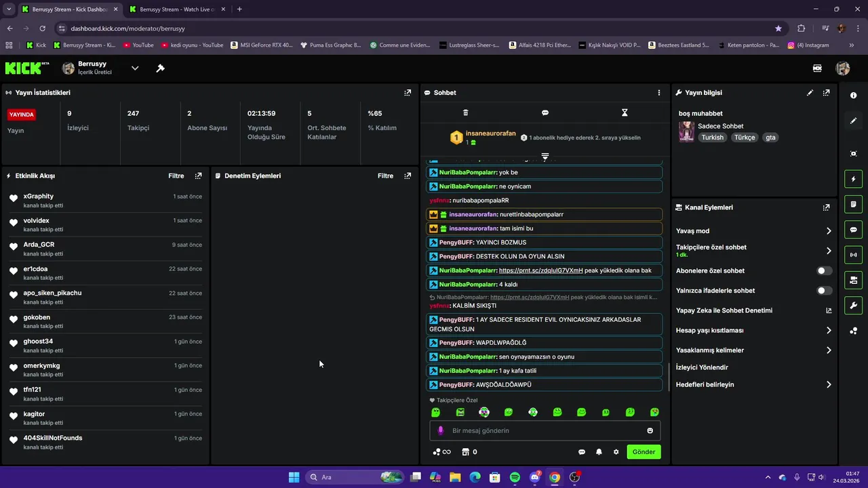This screenshot has height=488, width=868.
Task: Click the three-dots cluster icon in sidebar
Action: pos(853,331)
